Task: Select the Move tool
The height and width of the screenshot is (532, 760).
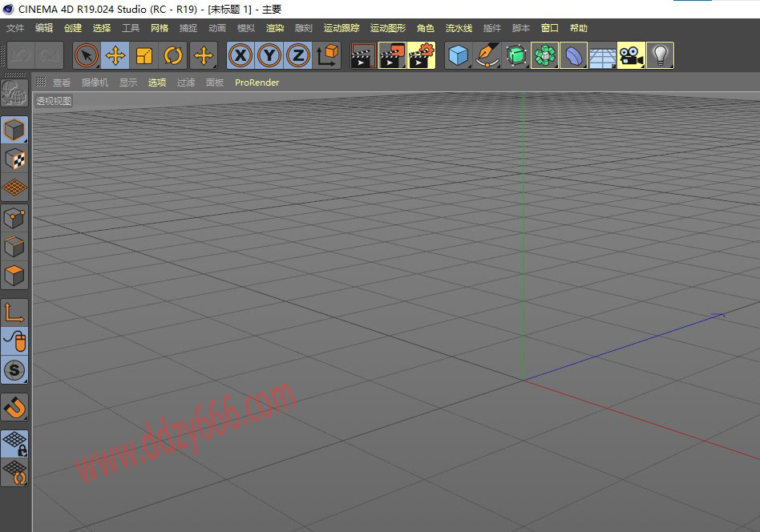Action: pos(115,55)
